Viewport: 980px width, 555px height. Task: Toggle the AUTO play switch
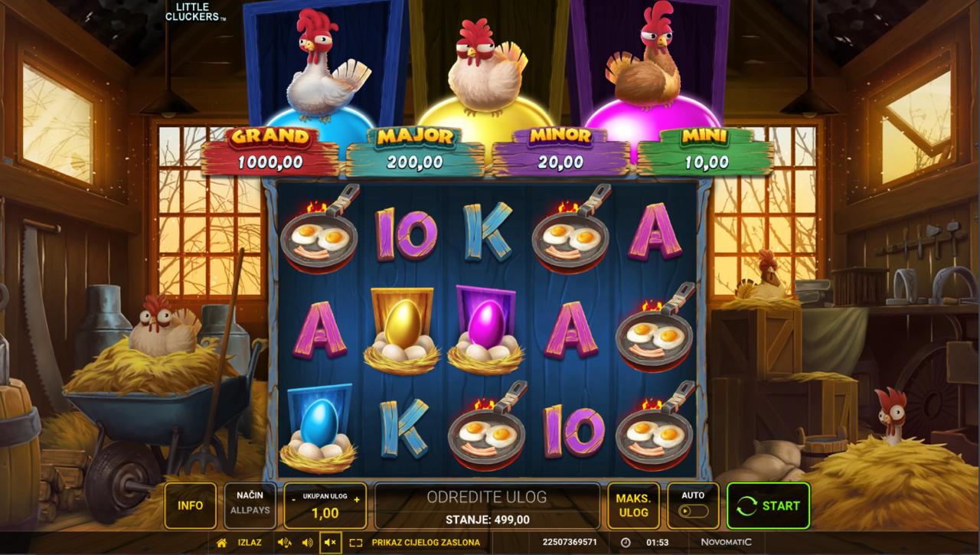(x=693, y=511)
